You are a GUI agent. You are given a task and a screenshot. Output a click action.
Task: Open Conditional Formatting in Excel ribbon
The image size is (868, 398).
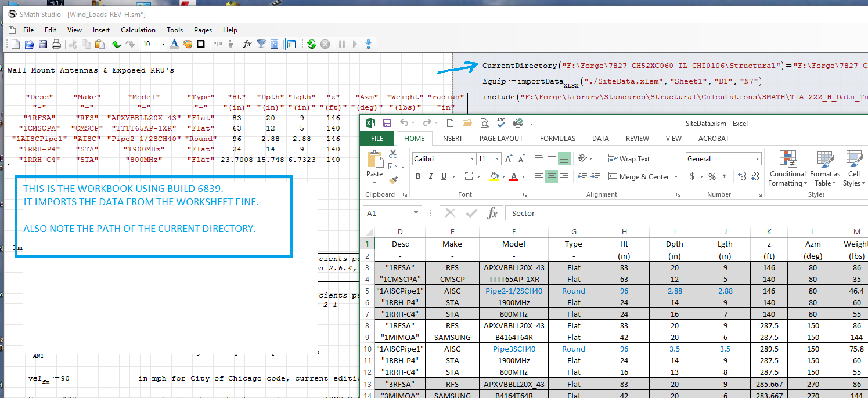[787, 168]
